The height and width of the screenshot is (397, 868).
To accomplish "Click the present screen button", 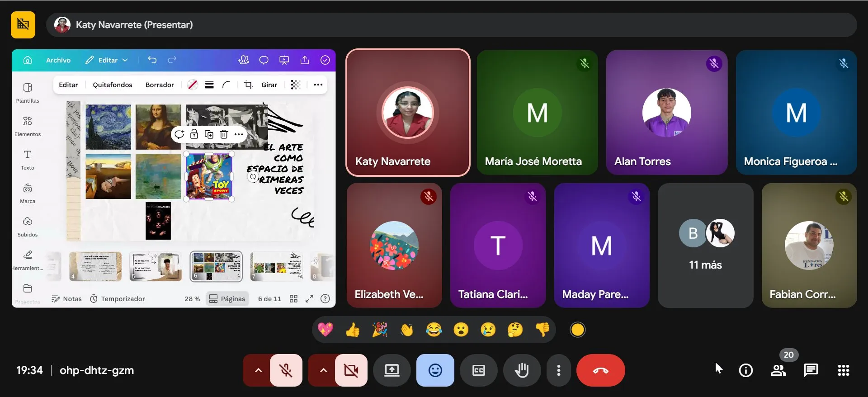I will (392, 370).
